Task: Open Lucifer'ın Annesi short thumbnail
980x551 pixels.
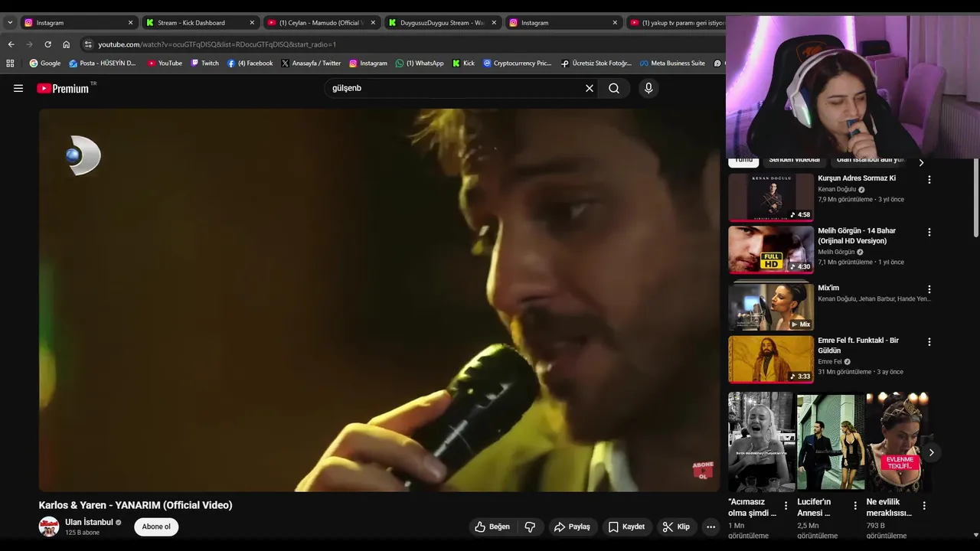Action: coord(831,441)
